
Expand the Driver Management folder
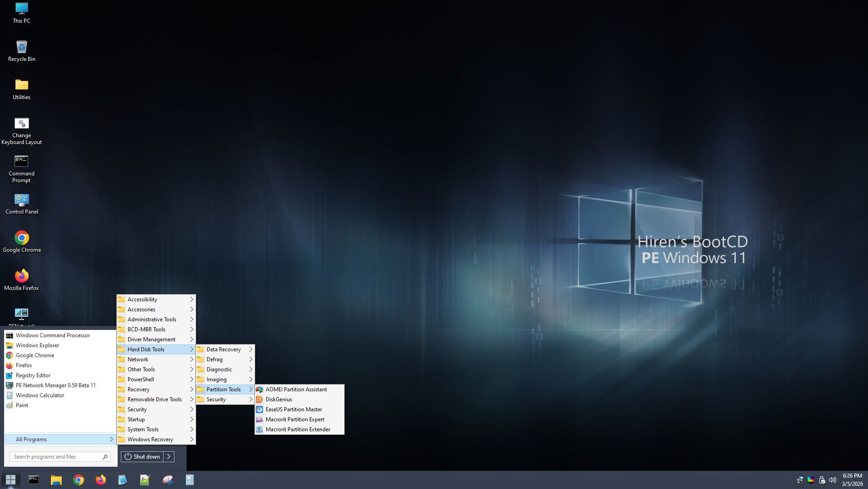point(156,339)
